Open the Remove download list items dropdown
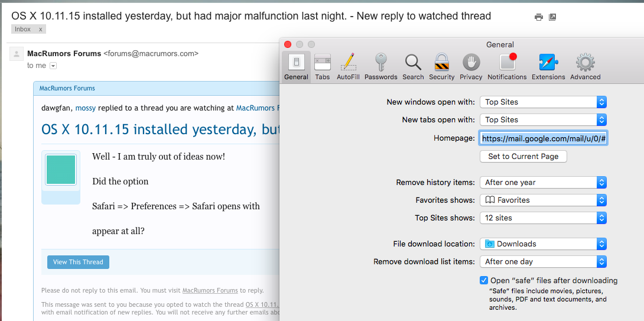 click(x=543, y=261)
